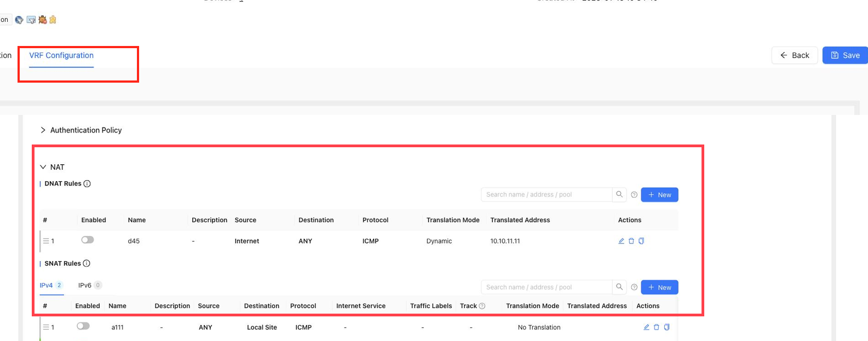Click the mail filter icon
Image resolution: width=868 pixels, height=341 pixels.
(31, 20)
